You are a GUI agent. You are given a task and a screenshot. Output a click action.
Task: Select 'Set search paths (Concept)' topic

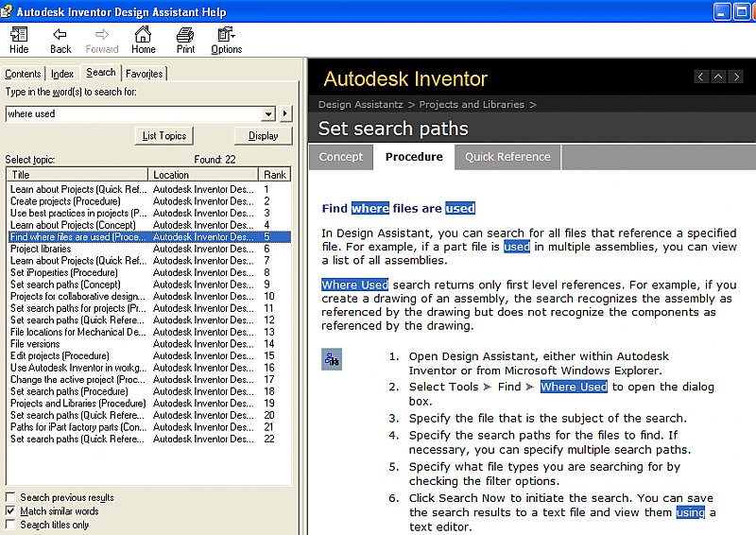pyautogui.click(x=149, y=285)
